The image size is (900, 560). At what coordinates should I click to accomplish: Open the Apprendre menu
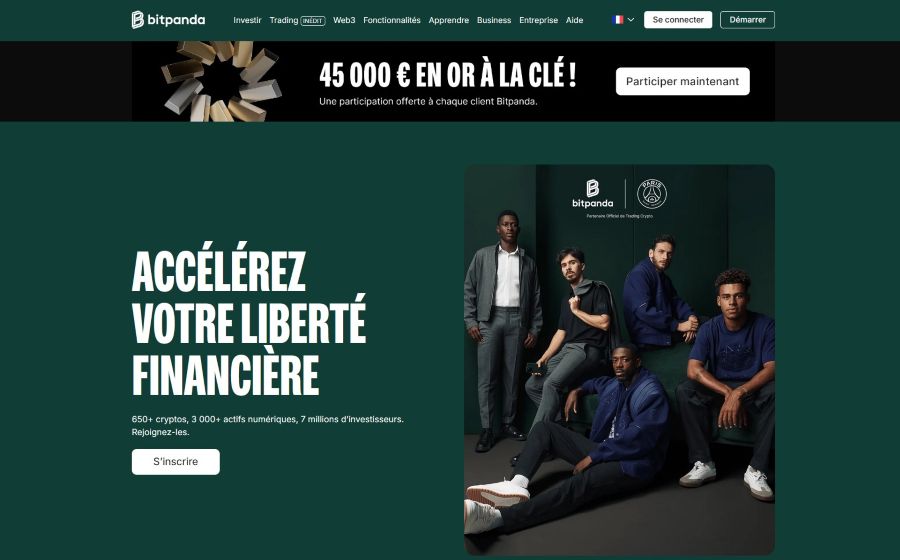pos(449,20)
